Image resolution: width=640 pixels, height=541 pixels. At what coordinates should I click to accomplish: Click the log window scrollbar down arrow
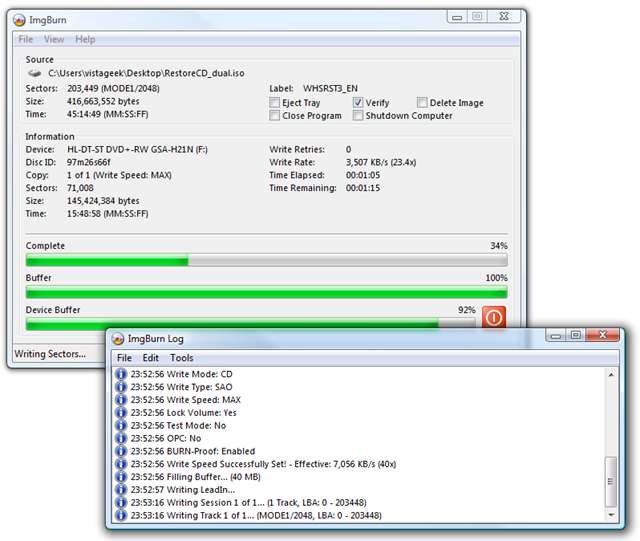pyautogui.click(x=611, y=515)
